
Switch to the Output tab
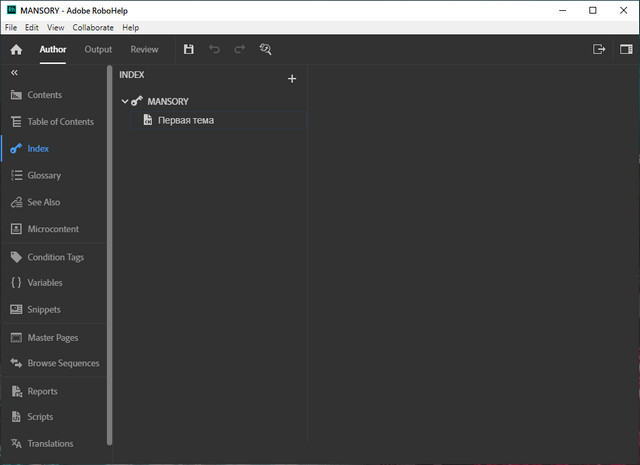[98, 49]
